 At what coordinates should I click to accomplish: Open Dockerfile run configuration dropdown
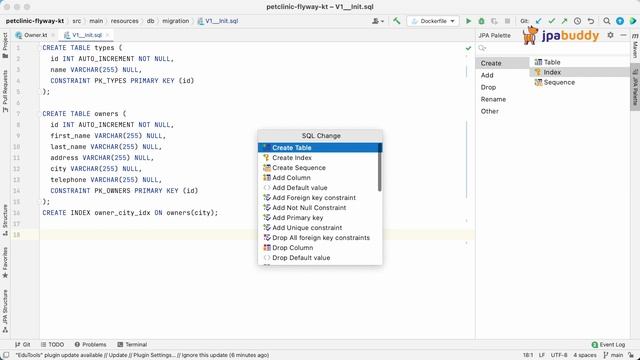point(433,21)
